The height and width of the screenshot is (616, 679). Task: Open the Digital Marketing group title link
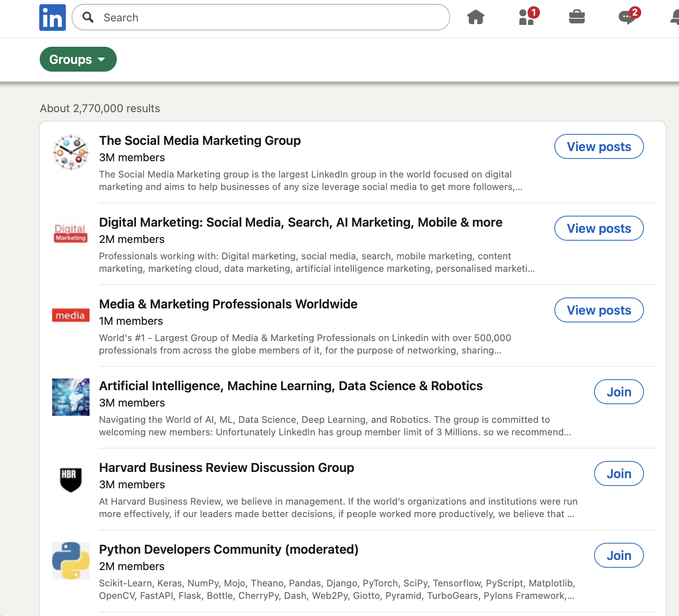coord(301,222)
